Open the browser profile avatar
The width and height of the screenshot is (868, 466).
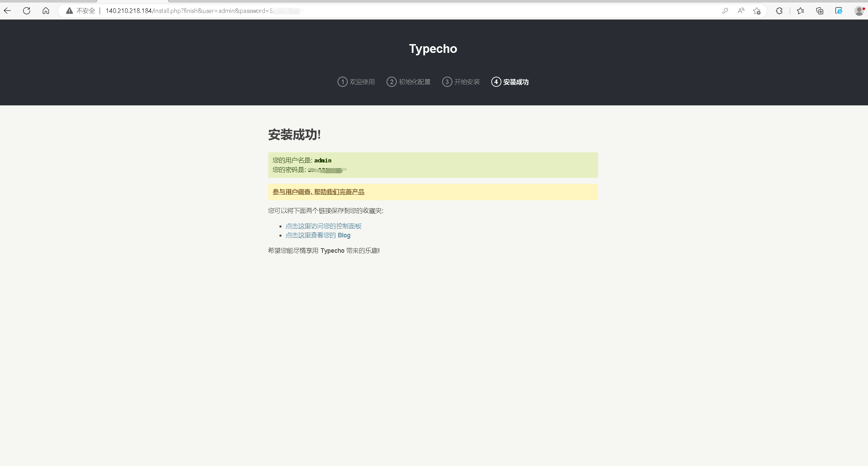[x=859, y=11]
